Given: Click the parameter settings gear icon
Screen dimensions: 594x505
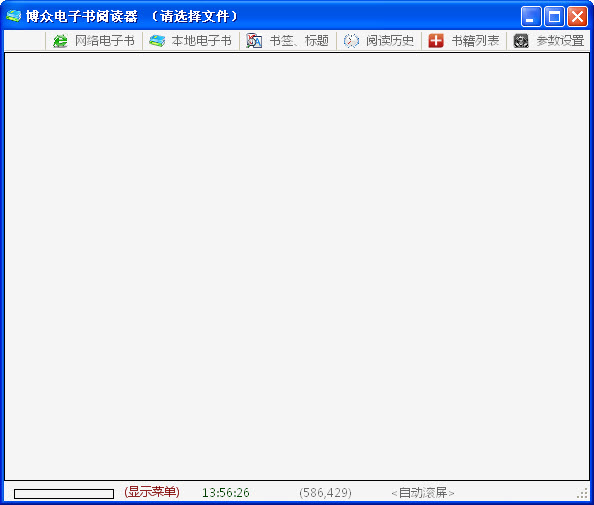Looking at the screenshot, I should [521, 41].
